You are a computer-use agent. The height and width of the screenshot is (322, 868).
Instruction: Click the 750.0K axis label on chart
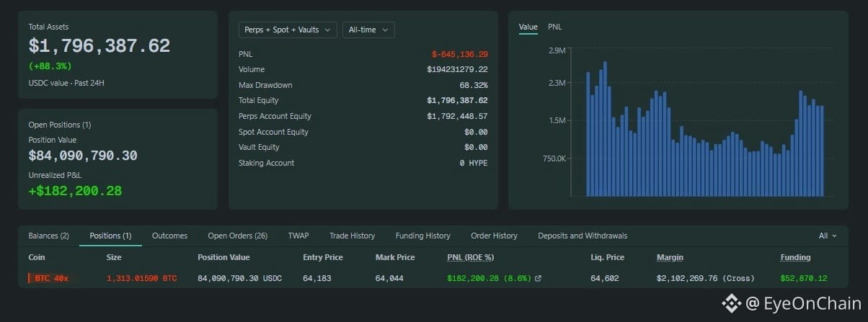click(553, 158)
